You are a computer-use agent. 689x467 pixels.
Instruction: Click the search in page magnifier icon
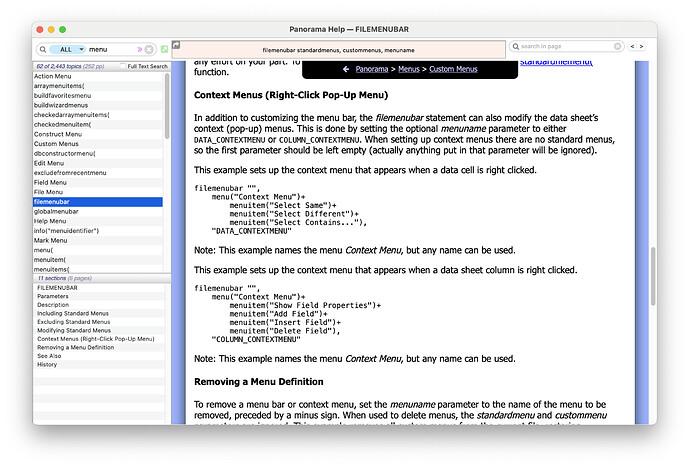[x=516, y=46]
